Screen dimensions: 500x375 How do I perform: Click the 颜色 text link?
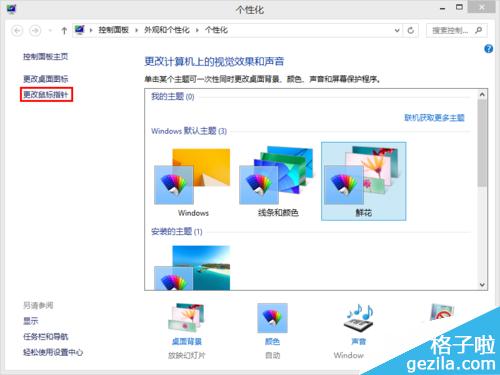272,341
